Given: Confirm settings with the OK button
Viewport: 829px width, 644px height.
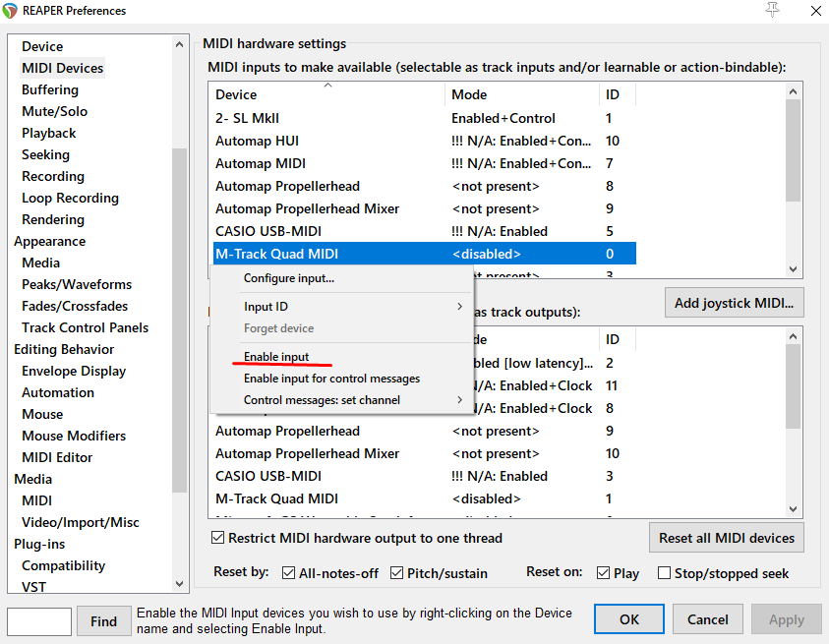Looking at the screenshot, I should (x=629, y=619).
